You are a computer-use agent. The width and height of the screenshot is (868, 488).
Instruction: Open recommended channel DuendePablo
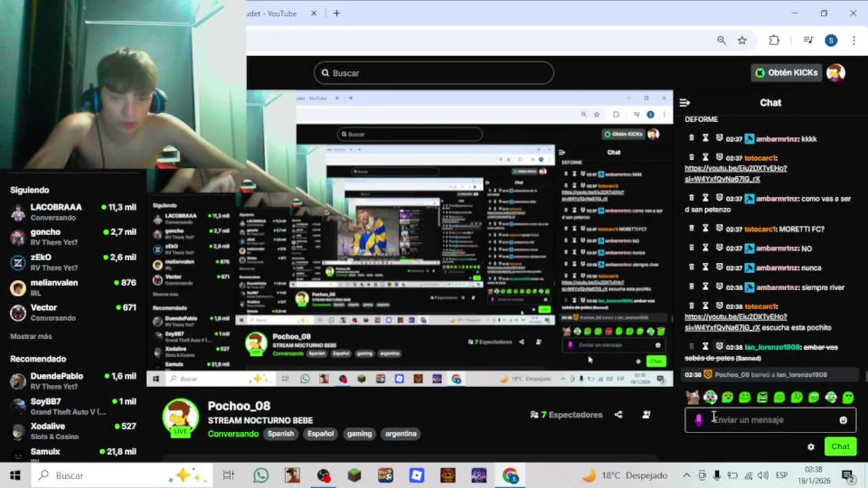pyautogui.click(x=73, y=381)
